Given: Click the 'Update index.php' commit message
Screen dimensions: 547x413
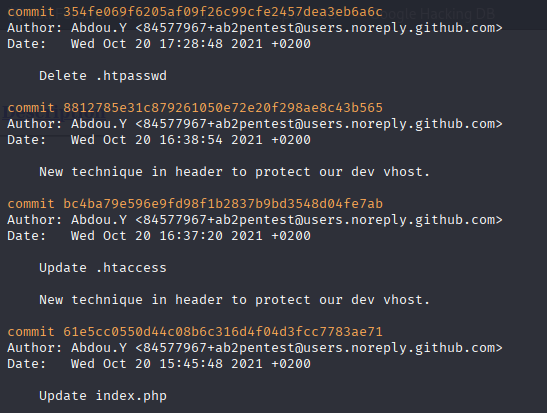Looking at the screenshot, I should 103,396.
